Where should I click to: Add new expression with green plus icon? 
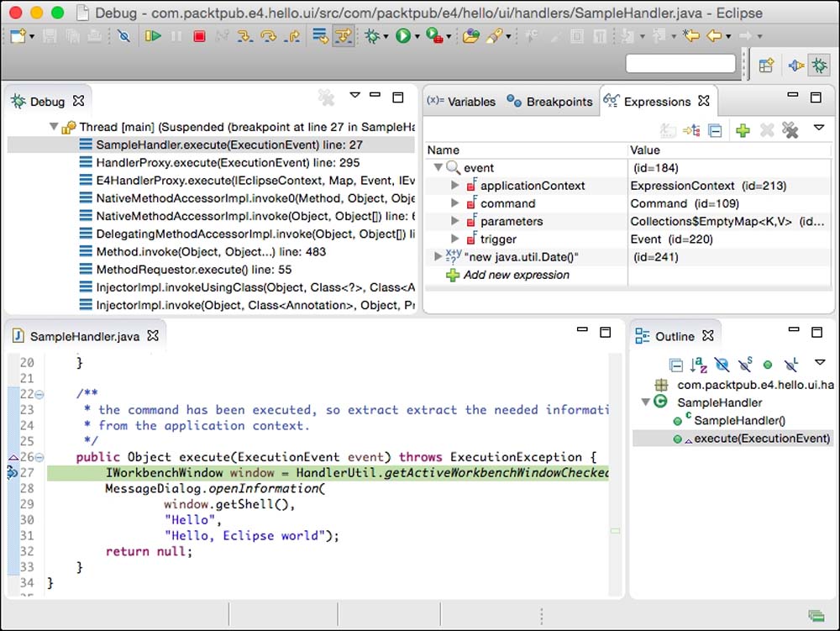pyautogui.click(x=743, y=129)
